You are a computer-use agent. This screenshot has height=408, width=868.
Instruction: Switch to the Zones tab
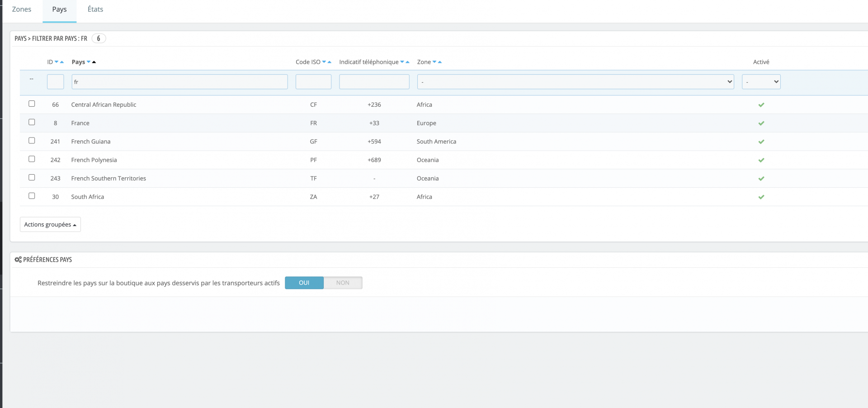tap(22, 9)
